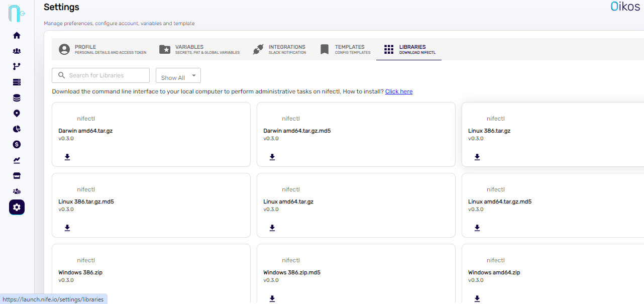Screen dimensions: 644x304
Task: Follow the 'Click here' install link
Action: click(x=399, y=91)
